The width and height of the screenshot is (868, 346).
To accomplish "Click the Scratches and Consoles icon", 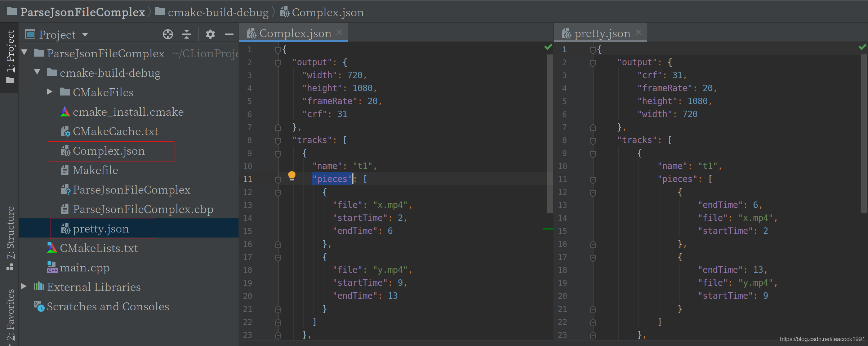I will click(39, 306).
